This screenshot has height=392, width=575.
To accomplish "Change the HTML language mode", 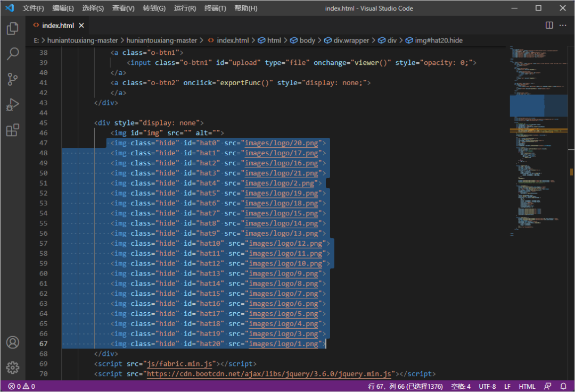I will 527,386.
